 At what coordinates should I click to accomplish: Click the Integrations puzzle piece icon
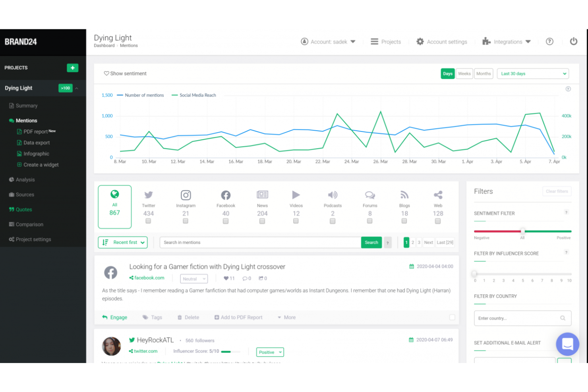(486, 41)
